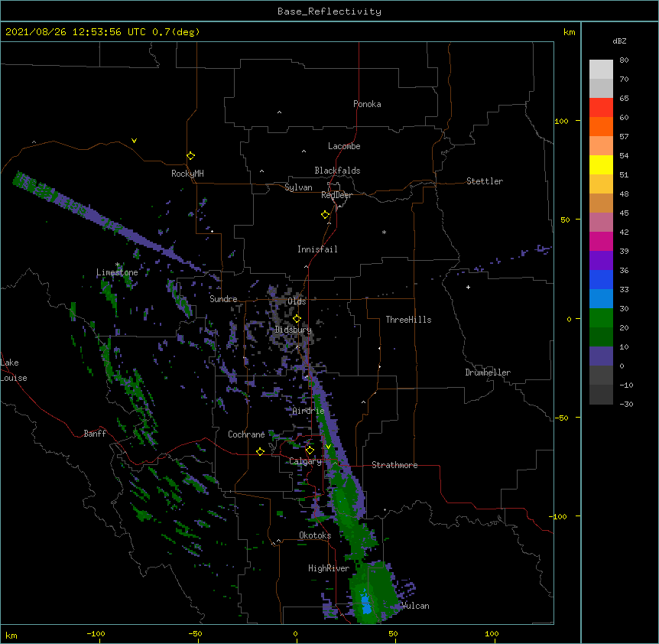The height and width of the screenshot is (644, 659).
Task: Click the Airdrie city label
Action: [308, 411]
